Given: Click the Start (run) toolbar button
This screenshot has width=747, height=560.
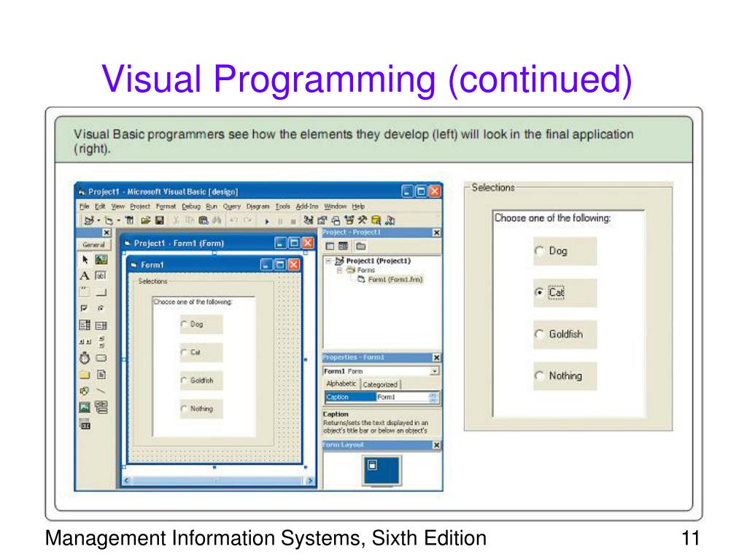Looking at the screenshot, I should [x=267, y=221].
